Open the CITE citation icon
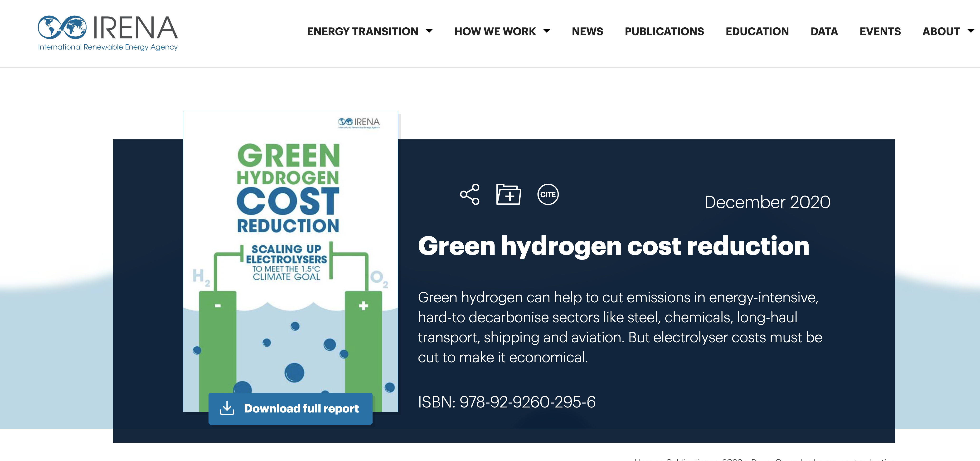Screen dimensions: 980x461 (x=548, y=195)
